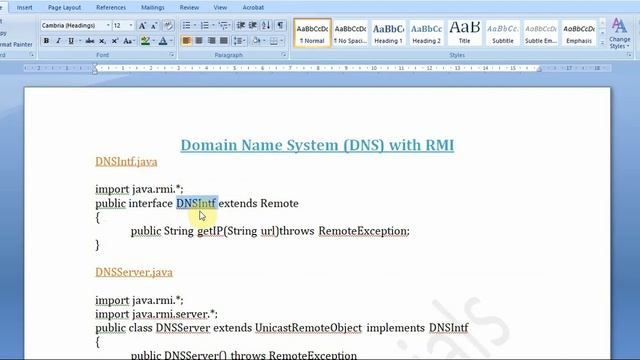Viewport: 640px width, 360px height.
Task: Click Sort icon in Paragraph group
Action: [266, 25]
